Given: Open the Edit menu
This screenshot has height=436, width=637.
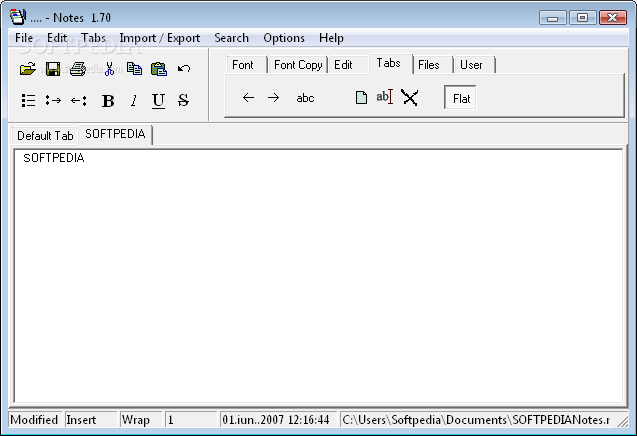Looking at the screenshot, I should pyautogui.click(x=57, y=38).
